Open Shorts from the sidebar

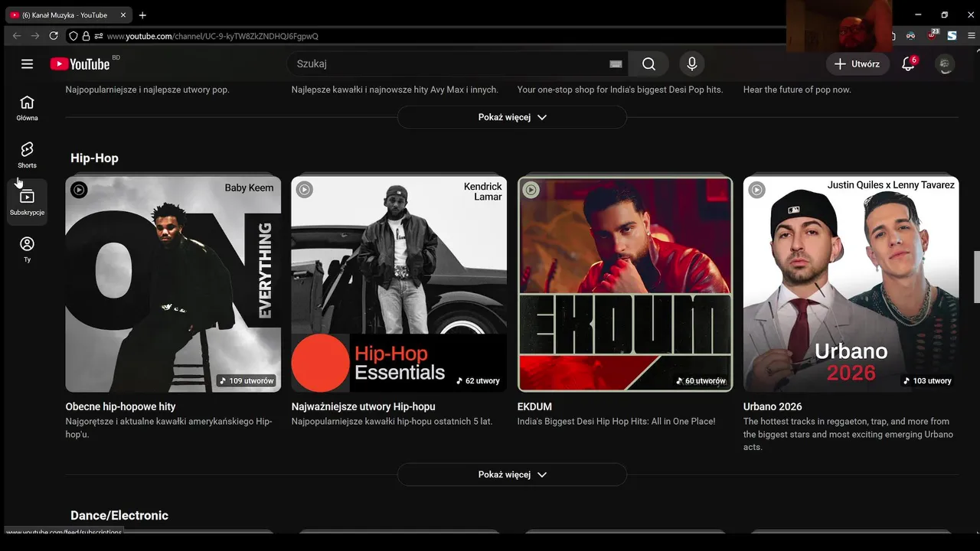tap(27, 155)
